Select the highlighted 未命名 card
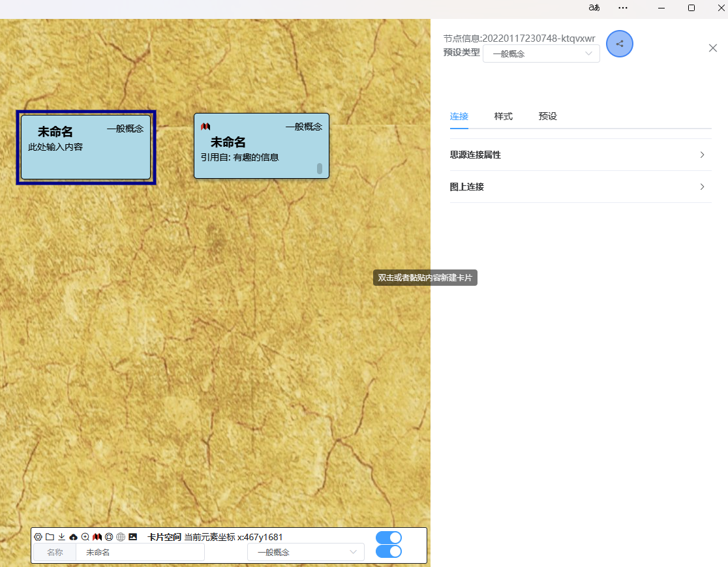This screenshot has height=567, width=728. [86, 147]
